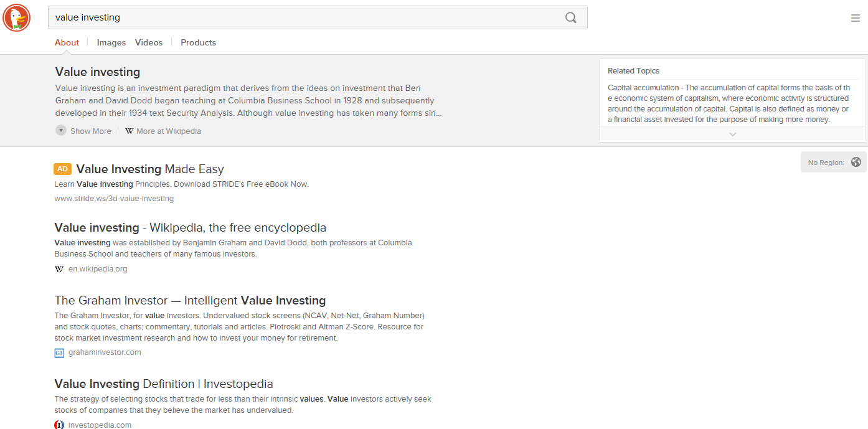
Task: Click the GI favicon beside grahaminvestor.com
Action: point(59,353)
